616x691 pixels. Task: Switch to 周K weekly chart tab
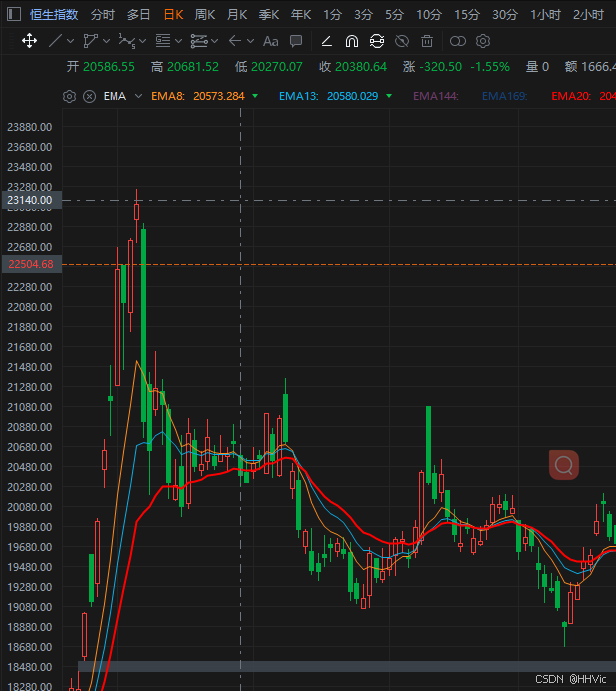click(x=205, y=15)
